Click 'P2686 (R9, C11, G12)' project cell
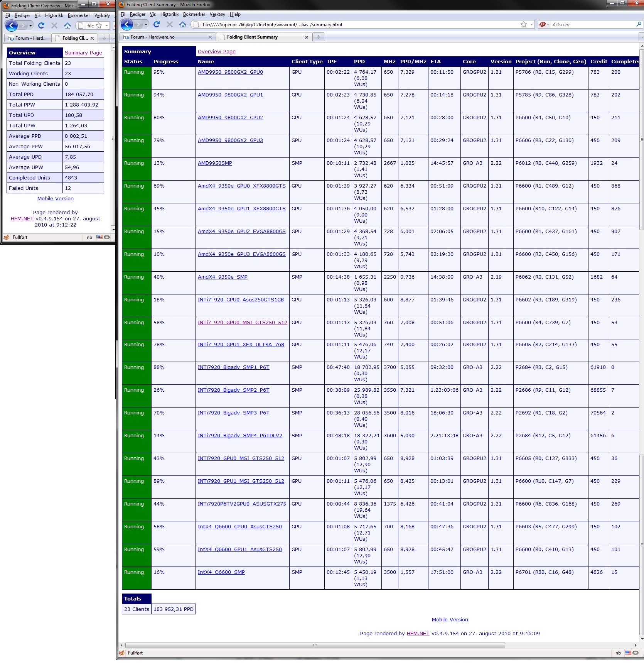This screenshot has height=663, width=644. [x=551, y=396]
